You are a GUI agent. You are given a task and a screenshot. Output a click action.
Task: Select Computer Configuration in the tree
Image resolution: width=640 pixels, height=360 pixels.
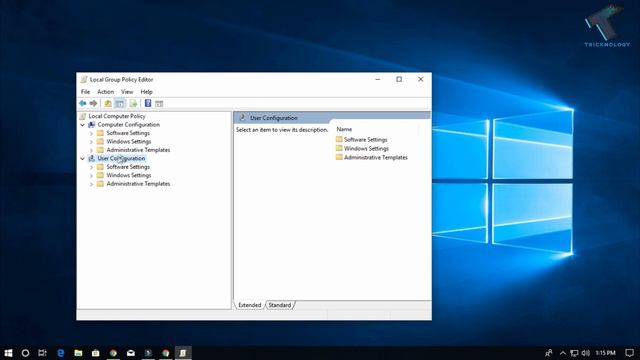tap(129, 124)
